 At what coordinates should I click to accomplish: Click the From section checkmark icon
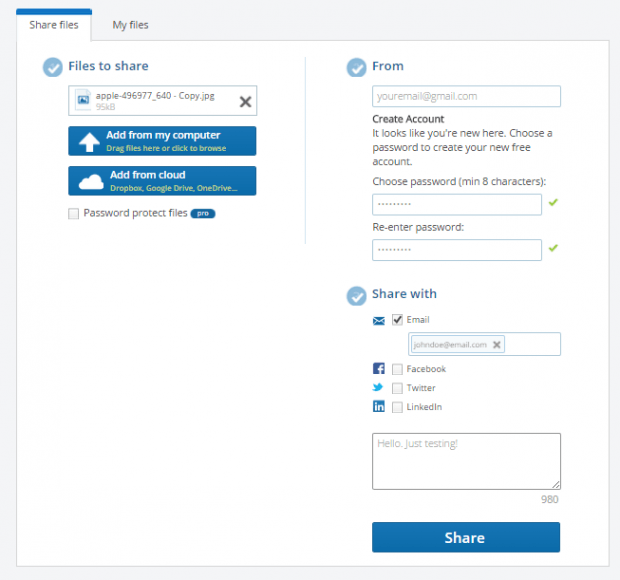pos(356,67)
